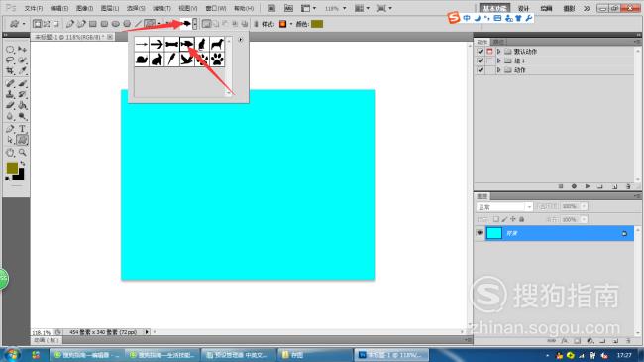Viewport: 644px width, 362px height.
Task: Select the Custom Shape tool in the toolbox
Action: point(22,140)
